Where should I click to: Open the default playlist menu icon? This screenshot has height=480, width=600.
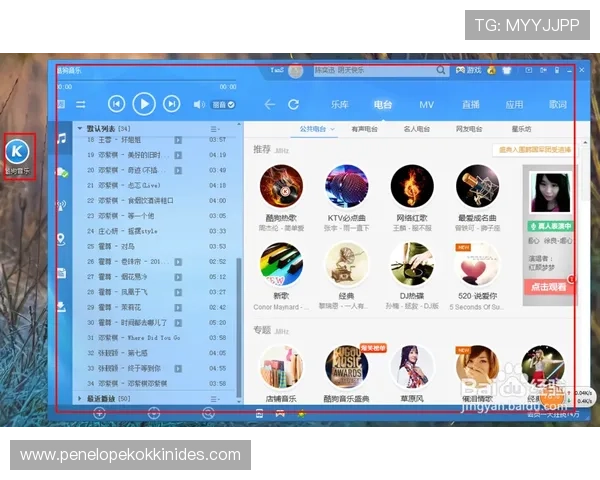(x=215, y=129)
